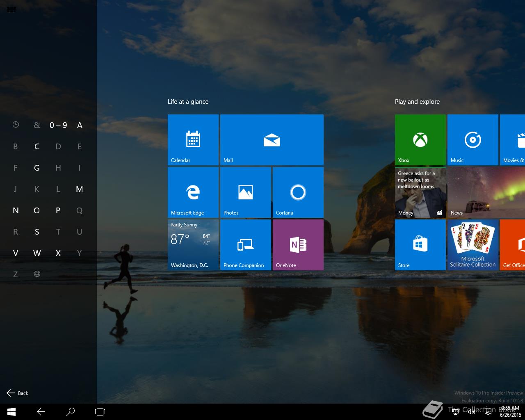Jump to apps starting with A
The height and width of the screenshot is (420, 525).
80,125
